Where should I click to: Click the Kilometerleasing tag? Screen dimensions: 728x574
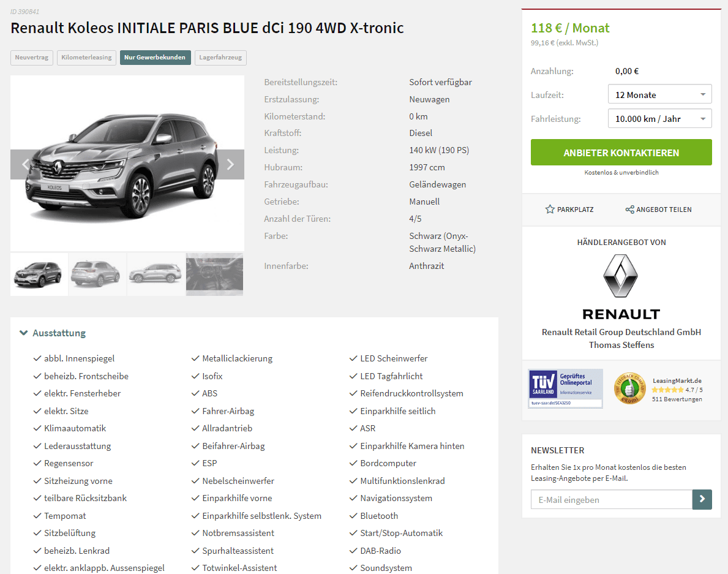[86, 58]
